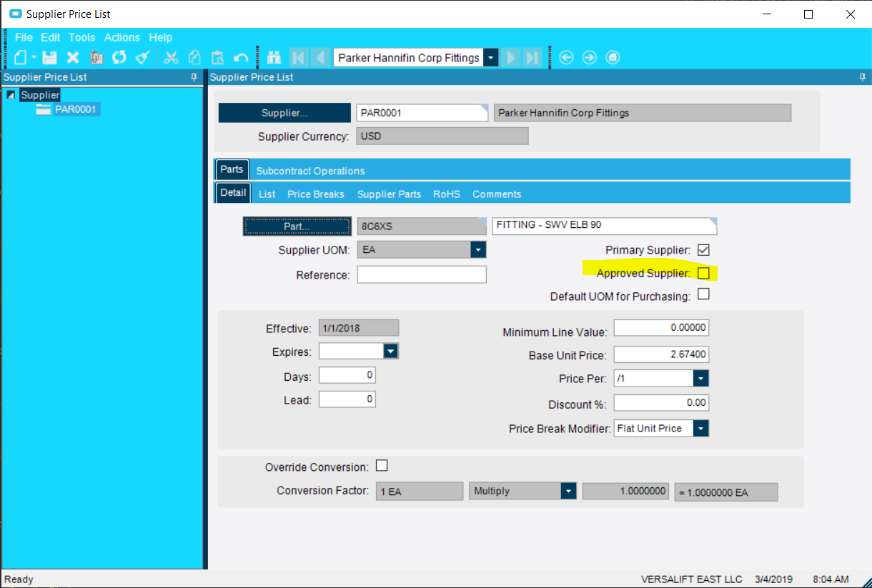Click the Cut scissors icon

pos(172,58)
